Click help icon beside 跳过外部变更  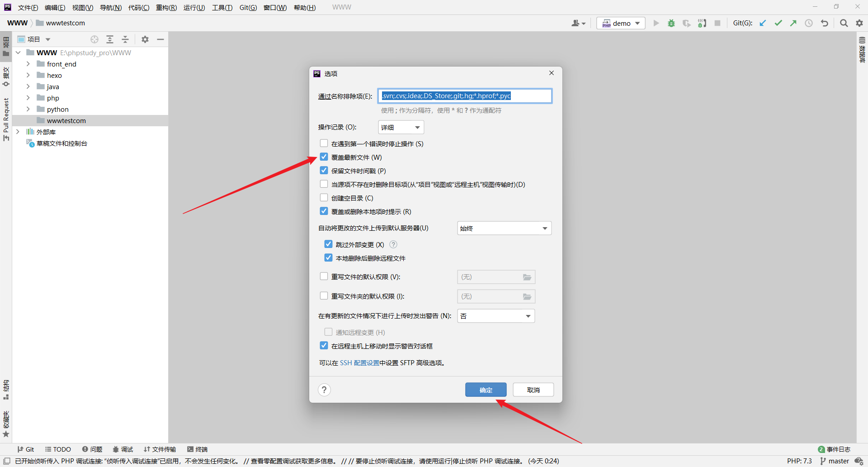[x=393, y=244]
